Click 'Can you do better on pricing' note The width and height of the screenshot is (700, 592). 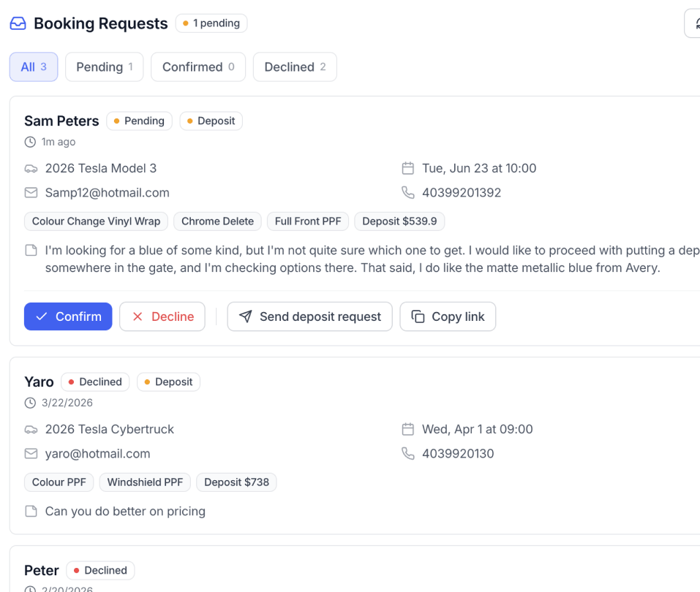click(126, 512)
